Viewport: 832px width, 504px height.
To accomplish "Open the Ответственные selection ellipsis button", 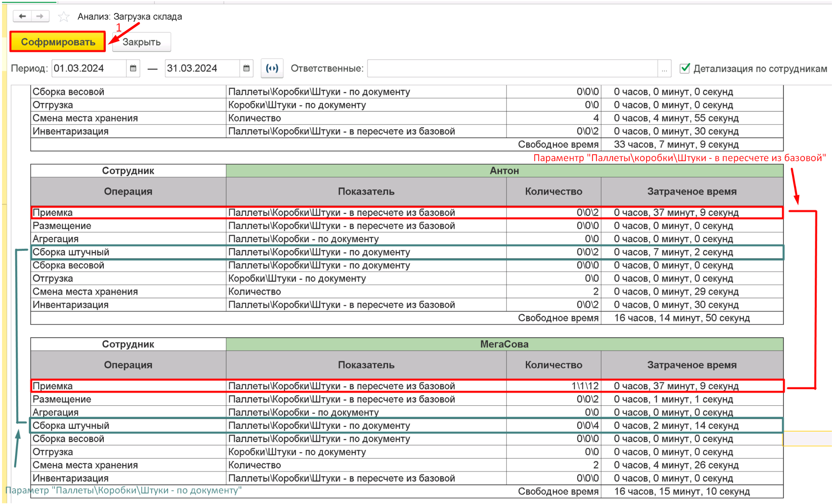I will [664, 69].
